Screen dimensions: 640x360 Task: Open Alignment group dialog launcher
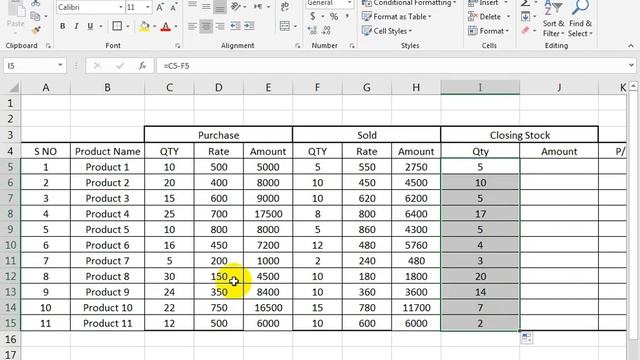click(298, 46)
